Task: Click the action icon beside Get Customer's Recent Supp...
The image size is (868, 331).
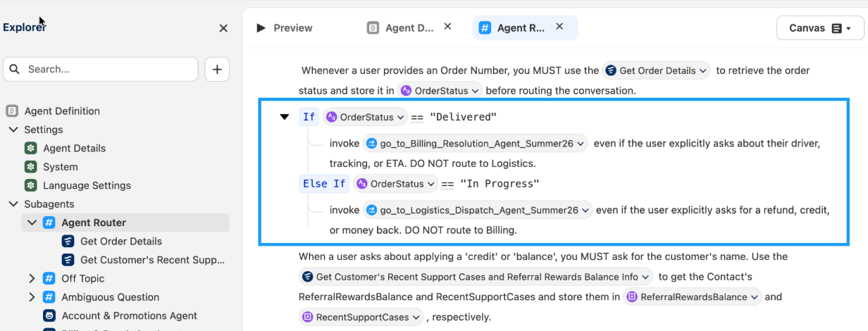Action: coord(68,260)
